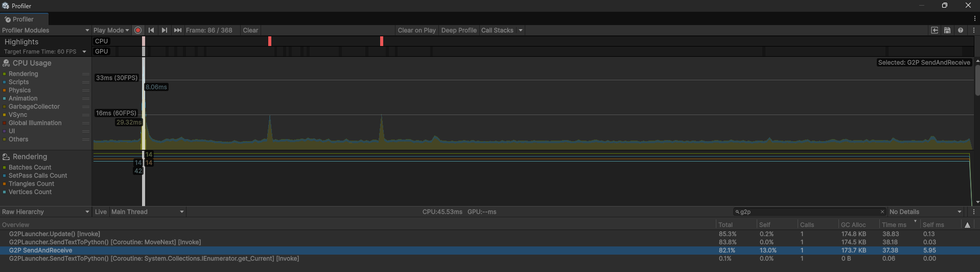This screenshot has height=272, width=980.
Task: Click the Unity icon in the title bar
Action: point(6,6)
